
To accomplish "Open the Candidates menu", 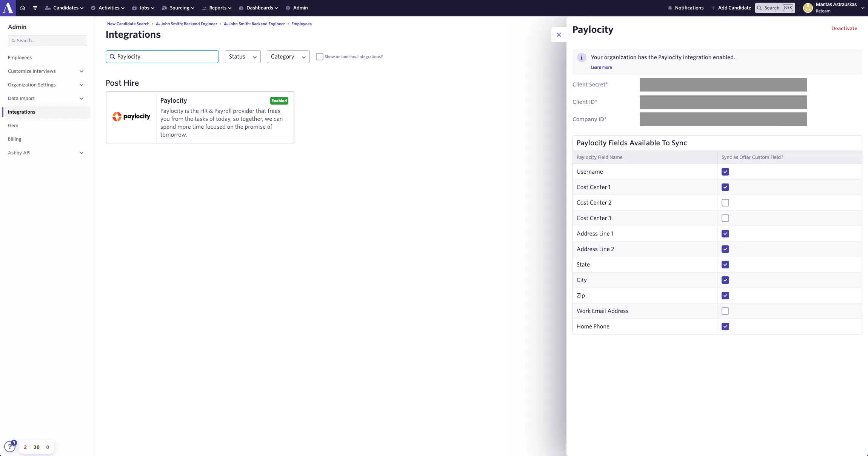I will tap(64, 8).
